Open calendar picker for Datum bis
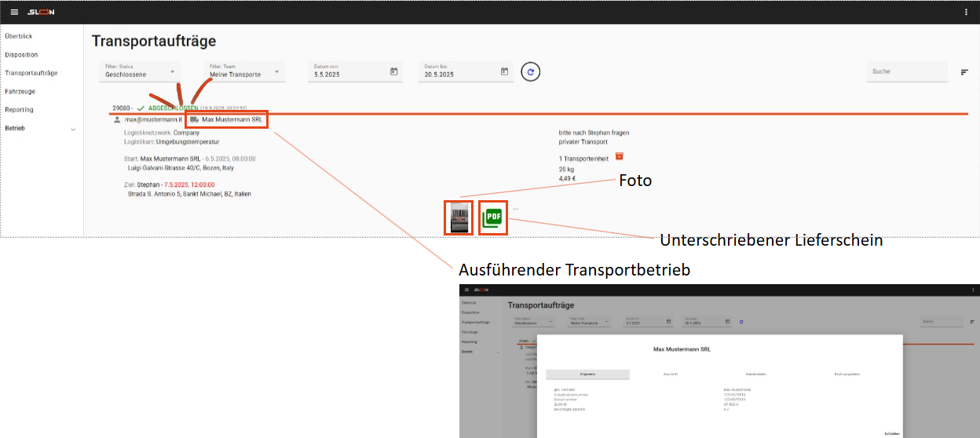The width and height of the screenshot is (980, 438). [x=504, y=72]
